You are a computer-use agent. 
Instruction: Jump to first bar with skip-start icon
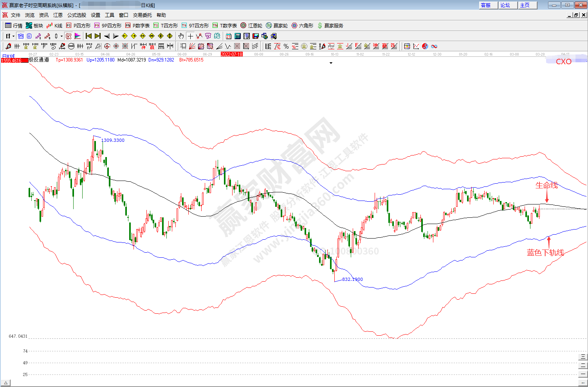[x=89, y=36]
